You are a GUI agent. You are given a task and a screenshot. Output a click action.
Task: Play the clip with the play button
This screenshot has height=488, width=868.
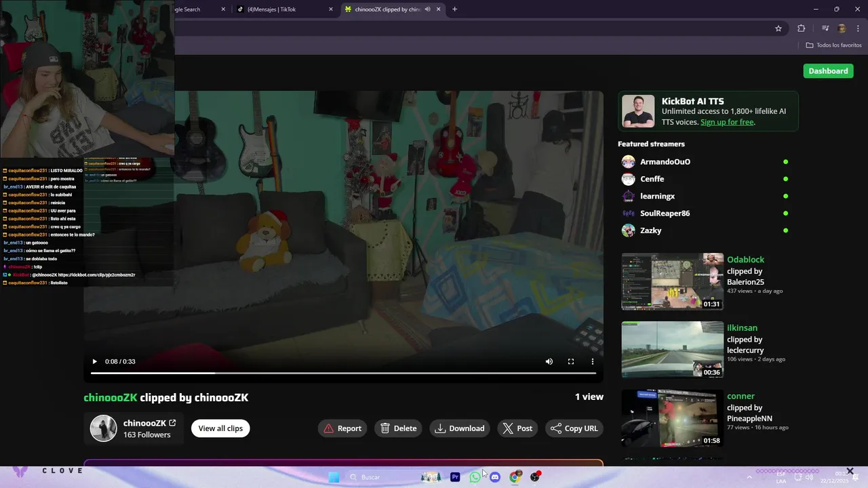point(94,361)
